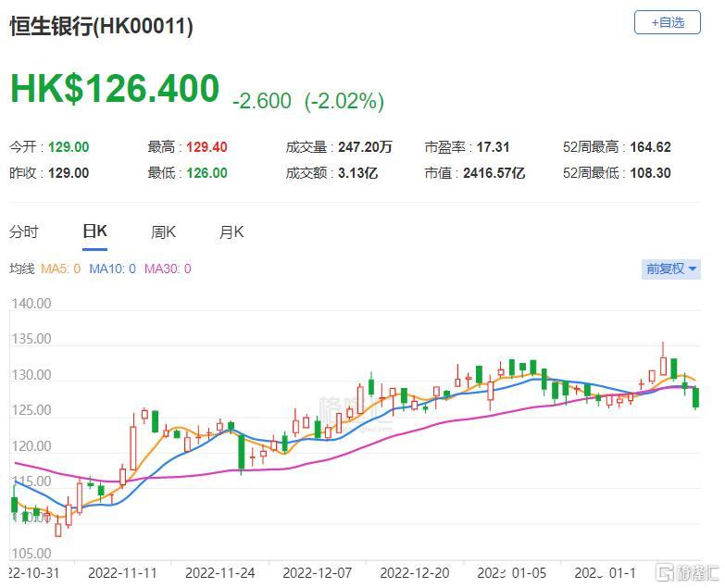The width and height of the screenshot is (725, 588).
Task: Click the 130.00 price axis label
Action: point(31,375)
